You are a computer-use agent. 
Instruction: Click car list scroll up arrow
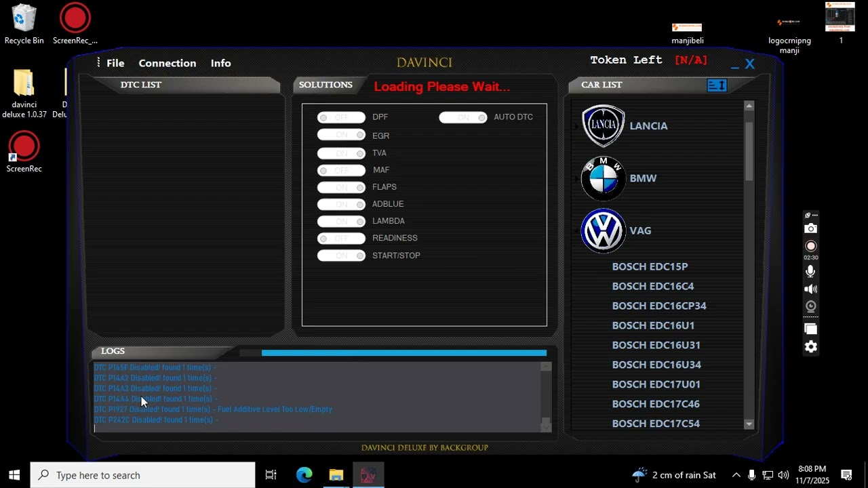749,106
